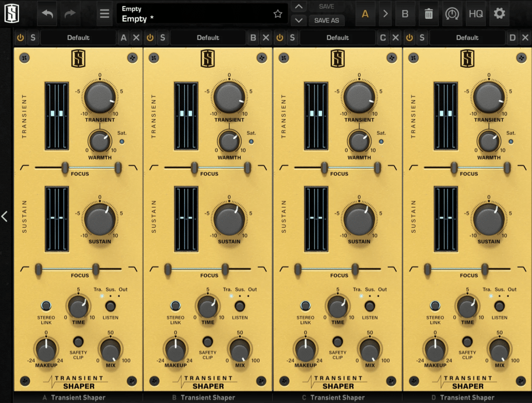
Task: Toggle LISTEN button on module A
Action: click(110, 306)
